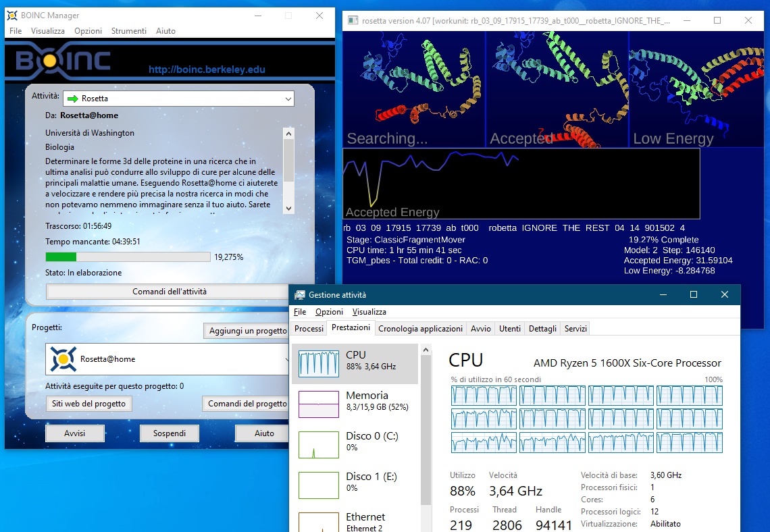This screenshot has height=532, width=770.
Task: Select the Disco 0 (C:) graph thumbnail
Action: [319, 445]
